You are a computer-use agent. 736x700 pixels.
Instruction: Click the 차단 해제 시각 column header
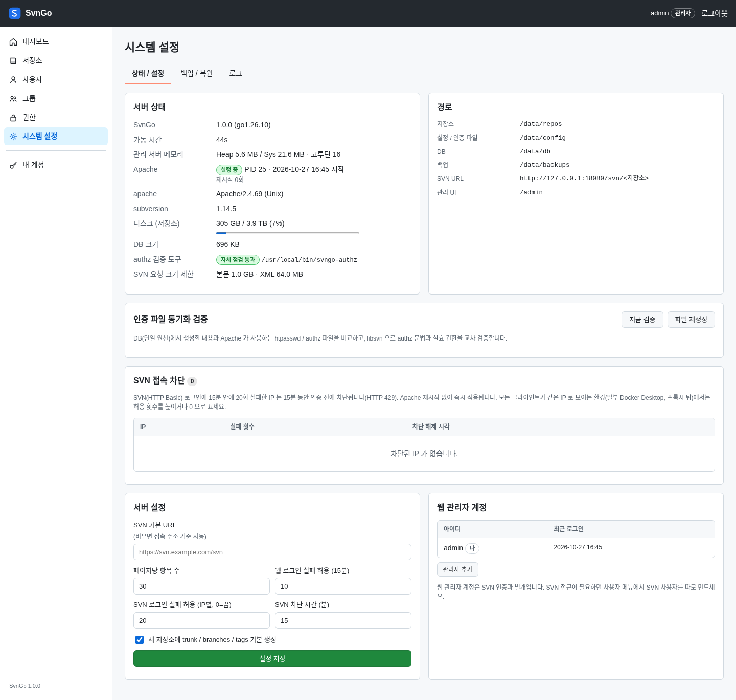click(x=431, y=427)
